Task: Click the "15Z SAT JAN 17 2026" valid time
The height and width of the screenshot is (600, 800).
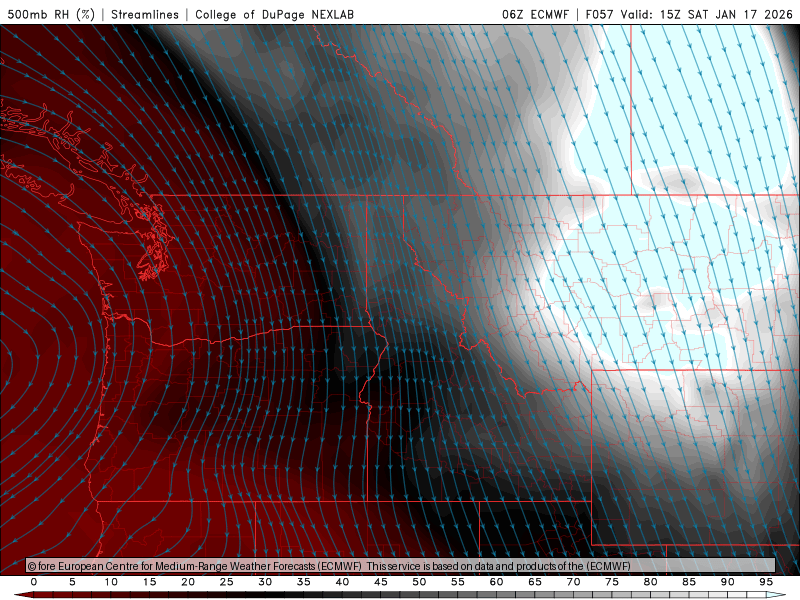Action: pos(726,14)
